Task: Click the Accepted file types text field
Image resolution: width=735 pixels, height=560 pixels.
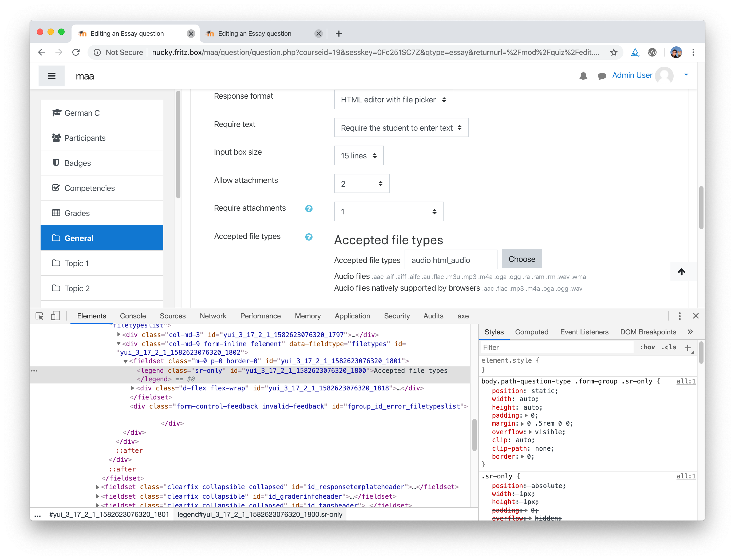Action: [451, 260]
